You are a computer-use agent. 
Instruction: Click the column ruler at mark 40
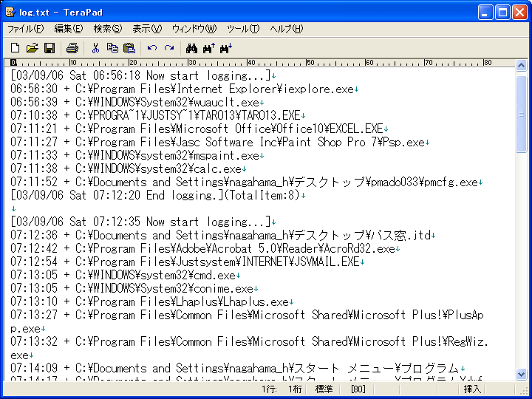250,63
